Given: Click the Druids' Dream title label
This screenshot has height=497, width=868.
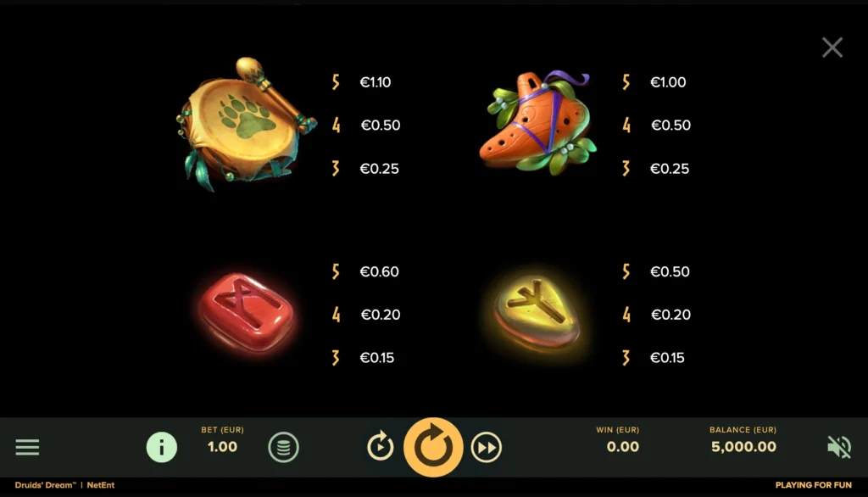Looking at the screenshot, I should point(46,485).
